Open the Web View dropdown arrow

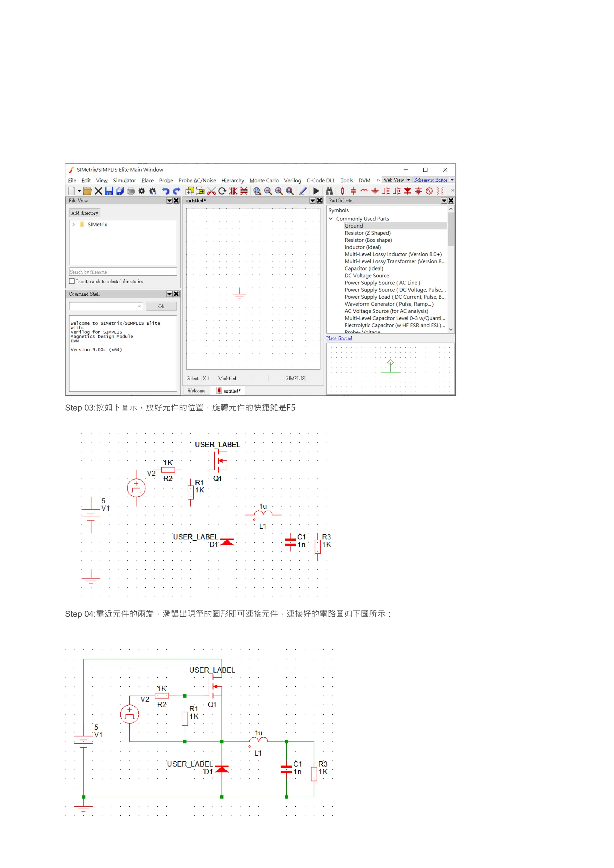tap(408, 180)
